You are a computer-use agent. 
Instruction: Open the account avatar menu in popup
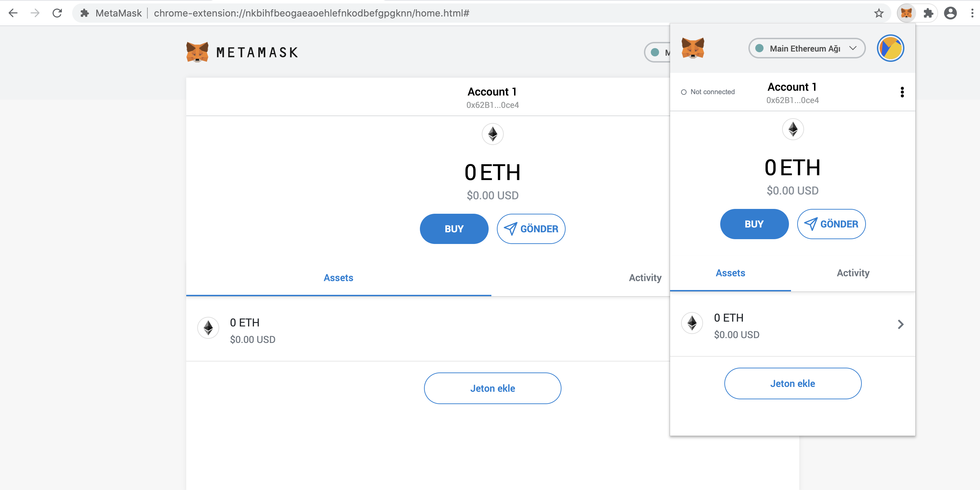891,48
